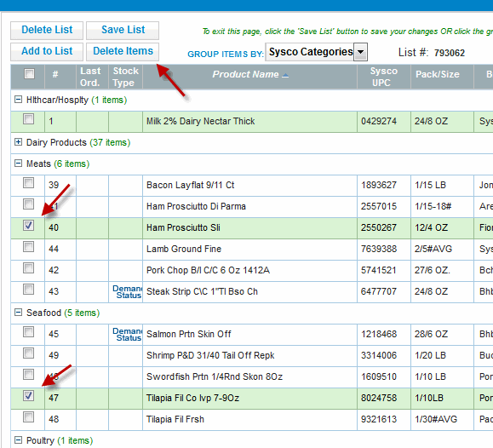Click the Product Name sort arrow
Image resolution: width=493 pixels, height=448 pixels.
[x=285, y=76]
